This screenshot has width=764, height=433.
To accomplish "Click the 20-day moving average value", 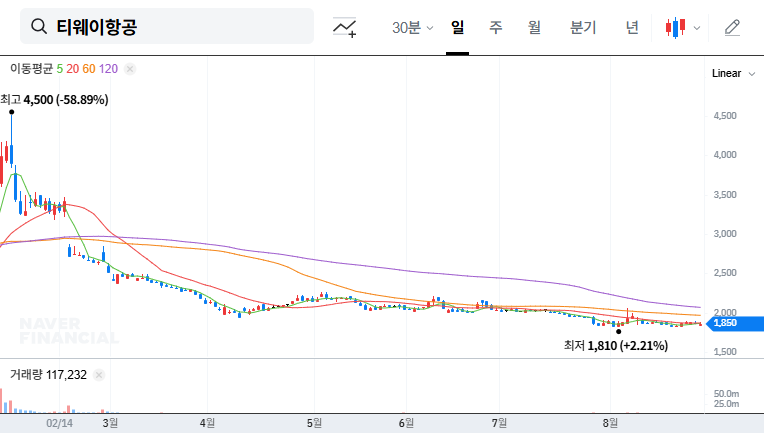I will 73,69.
